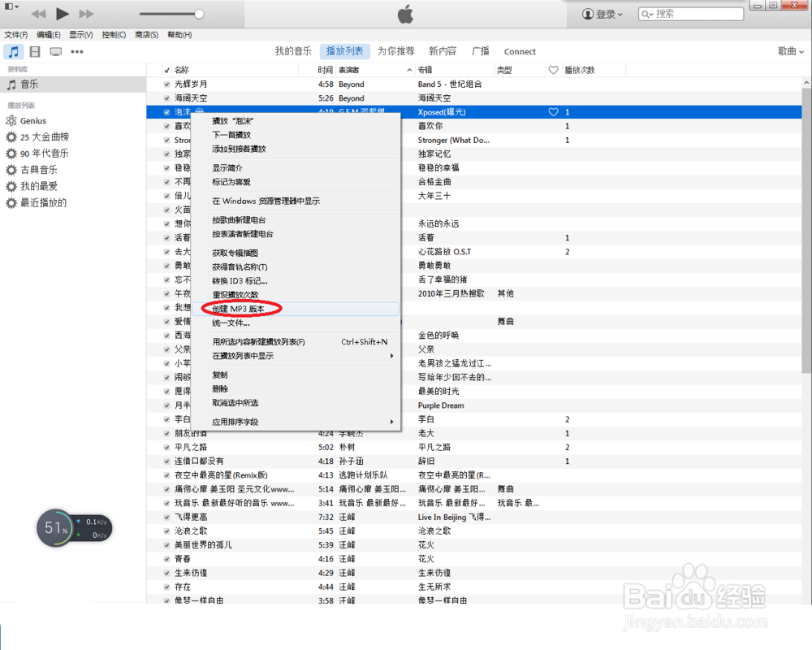Screen dimensions: 812x650
Task: Toggle the checkbox for 沧浪之歌
Action: point(166,531)
